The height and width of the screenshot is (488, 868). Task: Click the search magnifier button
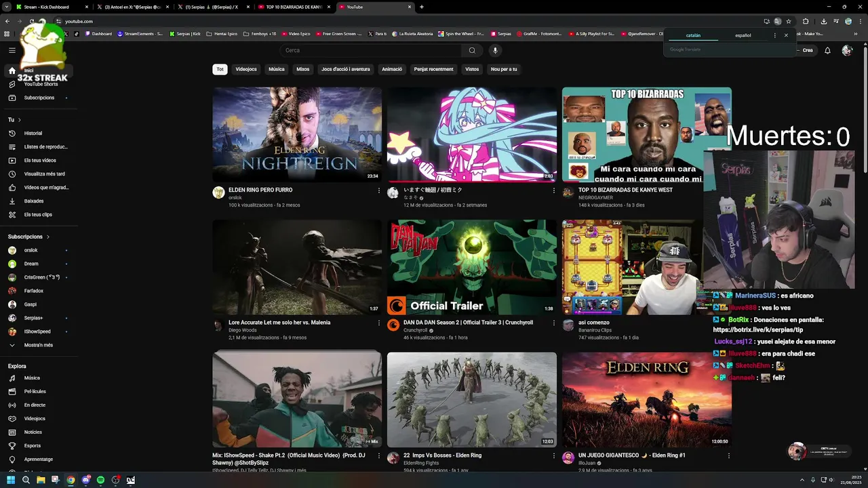tap(472, 50)
